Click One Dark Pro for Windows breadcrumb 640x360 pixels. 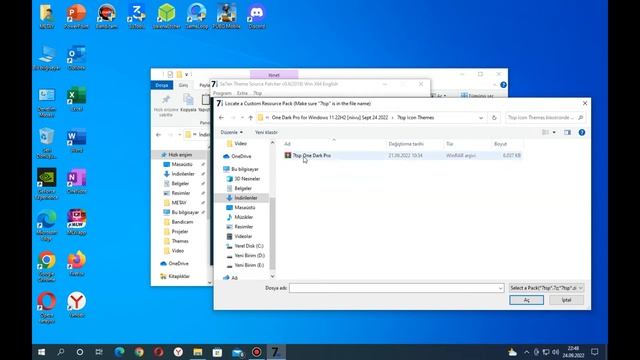(330, 118)
